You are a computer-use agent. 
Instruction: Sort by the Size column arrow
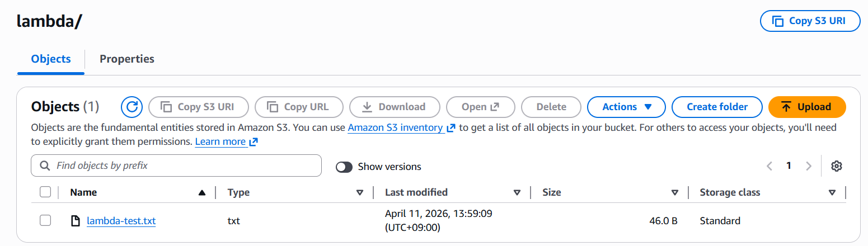tap(675, 192)
